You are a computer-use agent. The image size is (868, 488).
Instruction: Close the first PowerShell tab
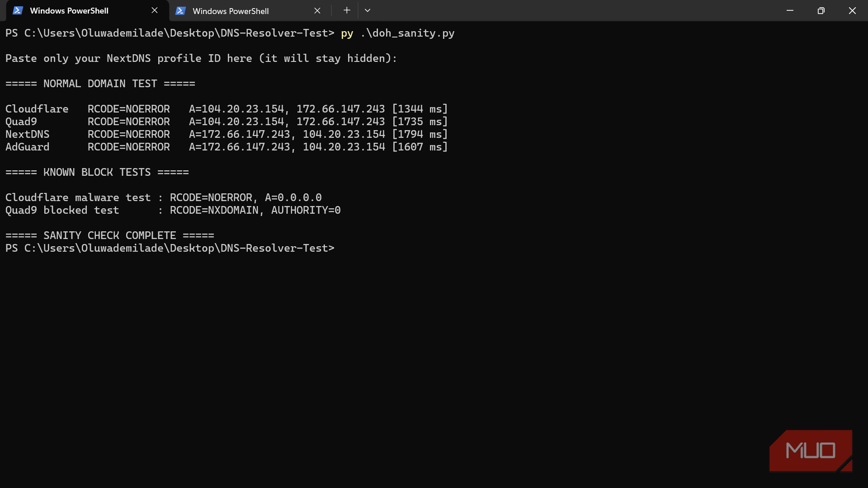coord(155,10)
